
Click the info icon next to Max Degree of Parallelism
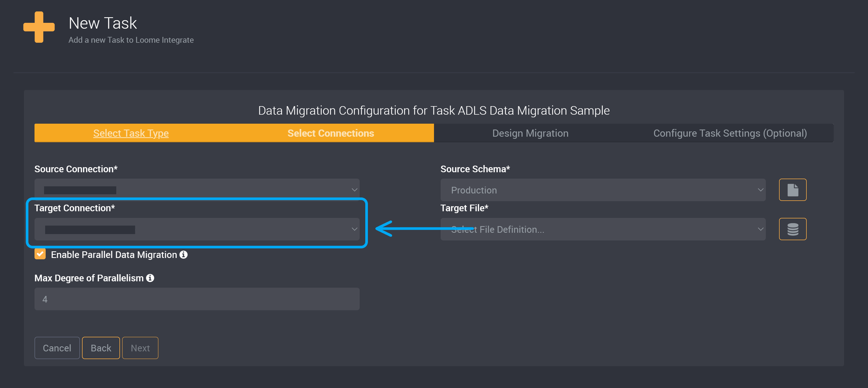click(x=150, y=278)
